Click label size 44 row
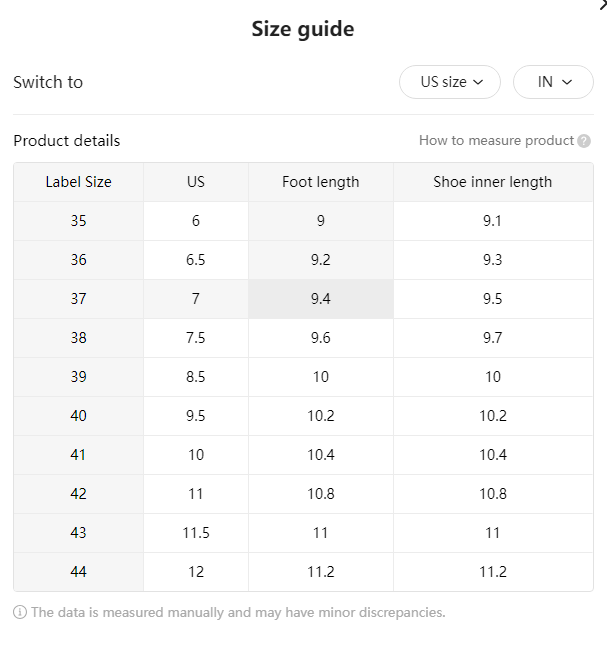 pyautogui.click(x=303, y=572)
